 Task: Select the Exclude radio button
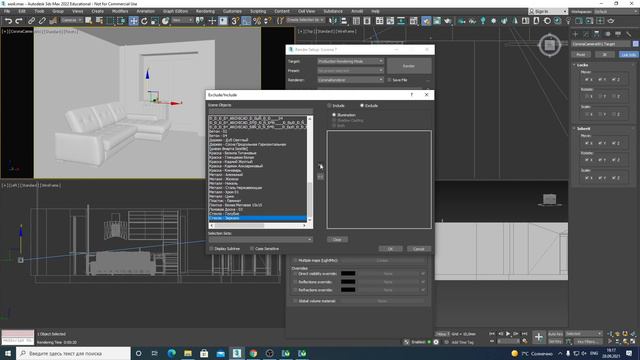pos(362,106)
